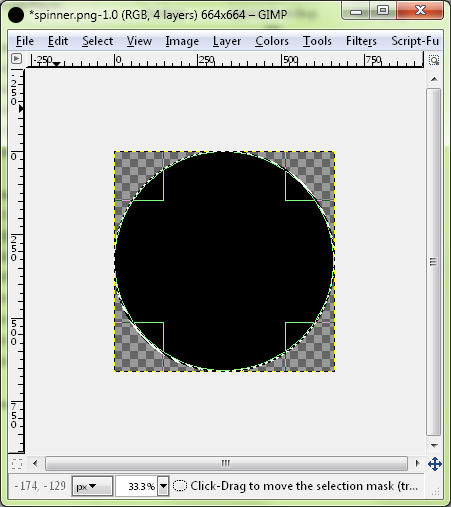Open the Colors menu

pos(272,41)
